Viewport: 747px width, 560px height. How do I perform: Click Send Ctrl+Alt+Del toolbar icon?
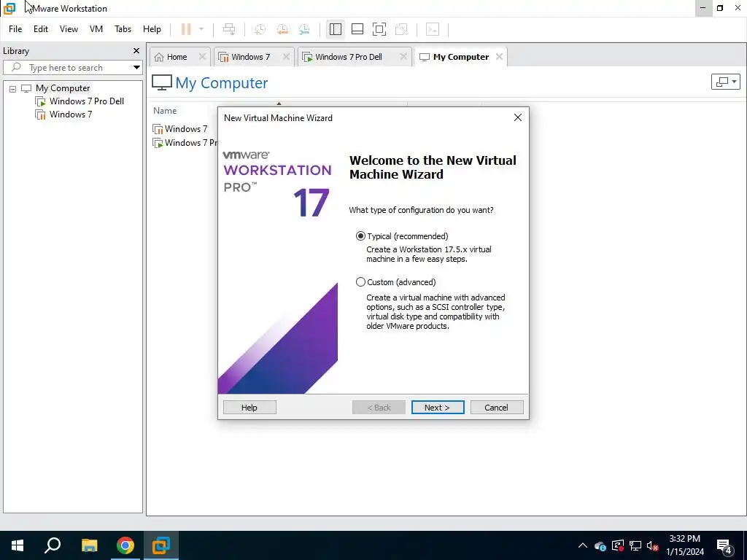pyautogui.click(x=229, y=29)
